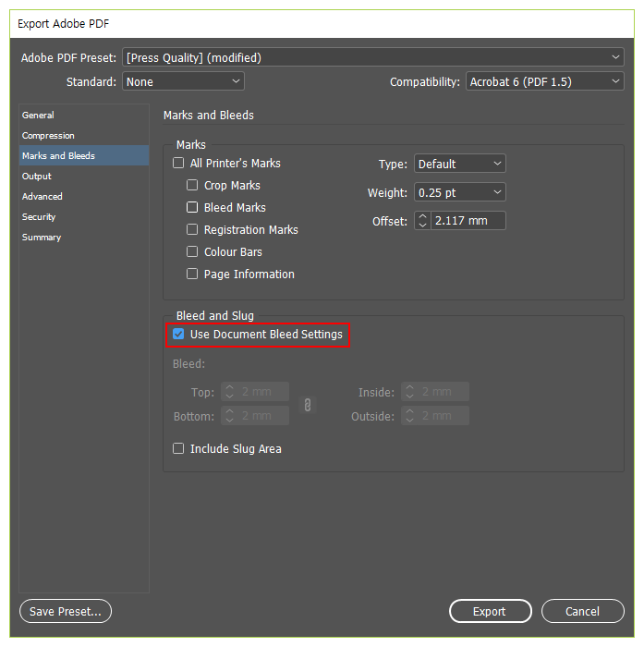Enable All Printer's Marks checkbox
The width and height of the screenshot is (644, 647).
pos(178,163)
